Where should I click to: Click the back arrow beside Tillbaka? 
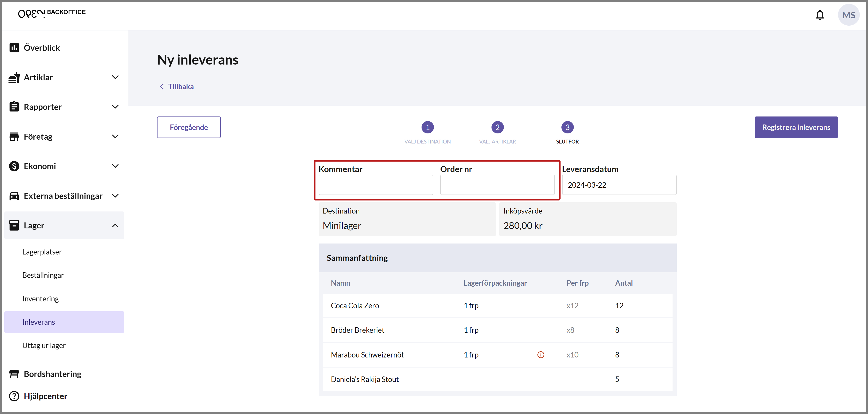point(162,87)
